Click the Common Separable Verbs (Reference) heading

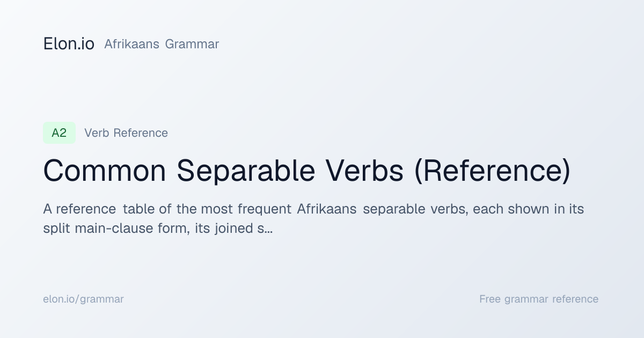[x=306, y=171]
